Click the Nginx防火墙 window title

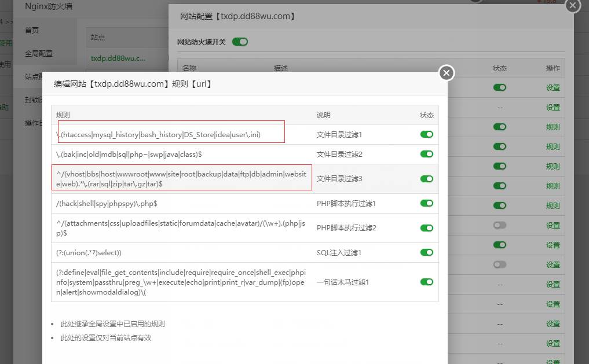(49, 6)
